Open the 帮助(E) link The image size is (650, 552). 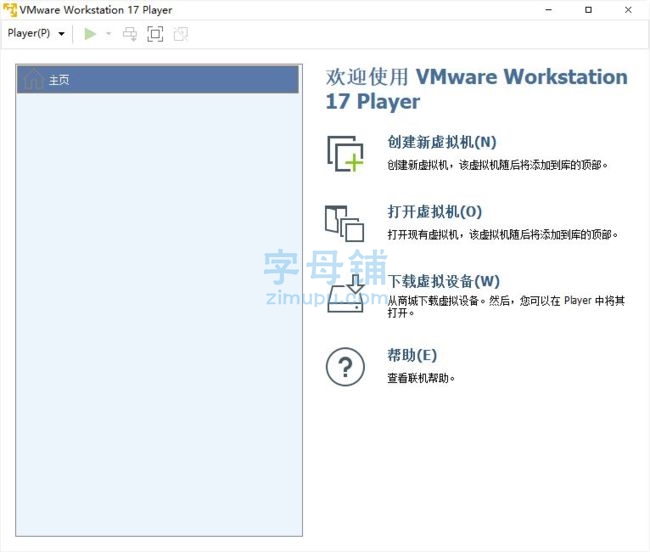pos(412,355)
